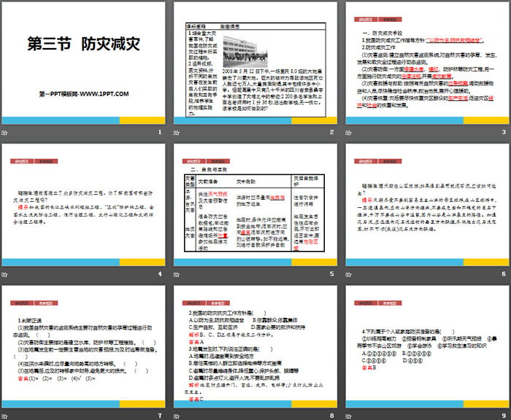
Task: Click the animation star icon under slide 2
Action: 177,133
